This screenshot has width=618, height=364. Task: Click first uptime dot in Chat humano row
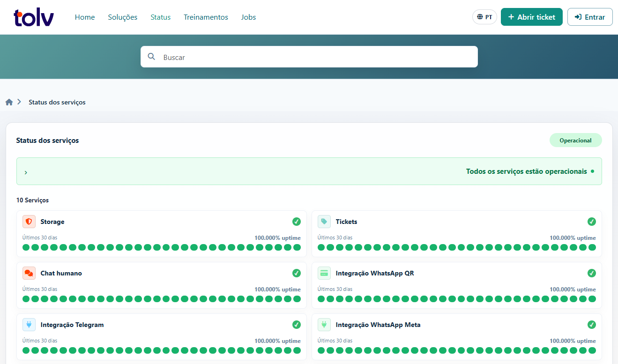click(x=26, y=299)
